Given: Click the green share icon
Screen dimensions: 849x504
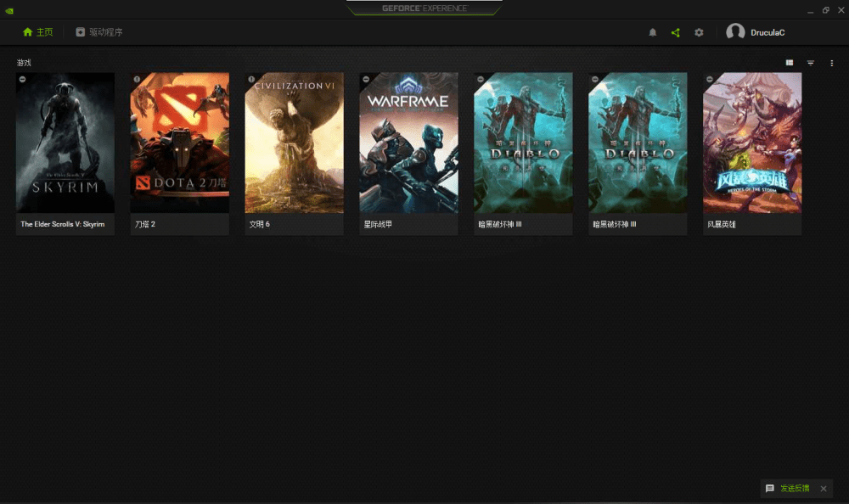Looking at the screenshot, I should click(675, 32).
